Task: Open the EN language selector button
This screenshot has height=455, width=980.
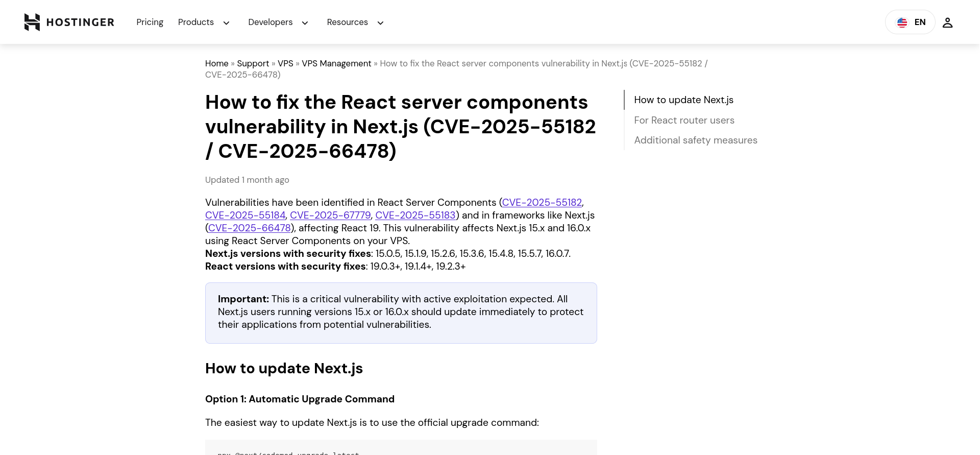Action: pyautogui.click(x=910, y=22)
